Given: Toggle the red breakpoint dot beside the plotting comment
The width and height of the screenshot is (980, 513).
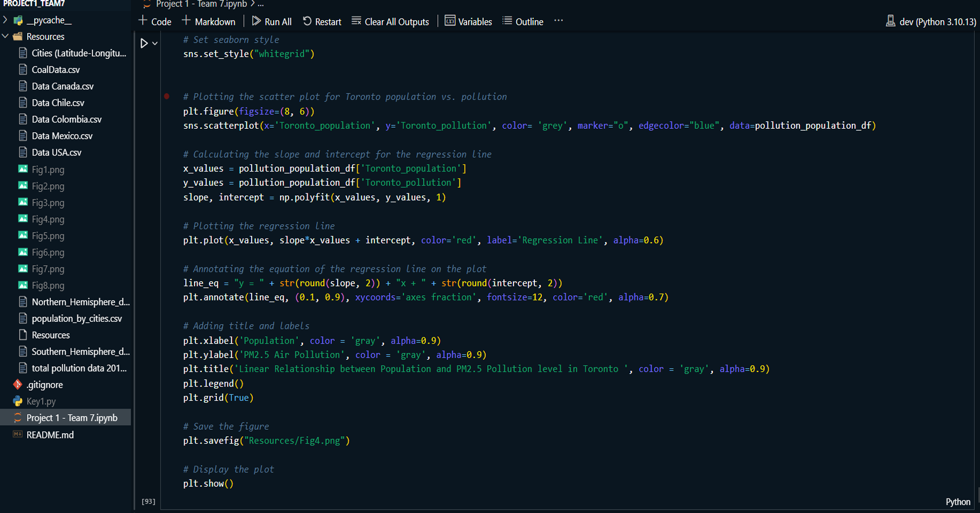Looking at the screenshot, I should pos(167,96).
